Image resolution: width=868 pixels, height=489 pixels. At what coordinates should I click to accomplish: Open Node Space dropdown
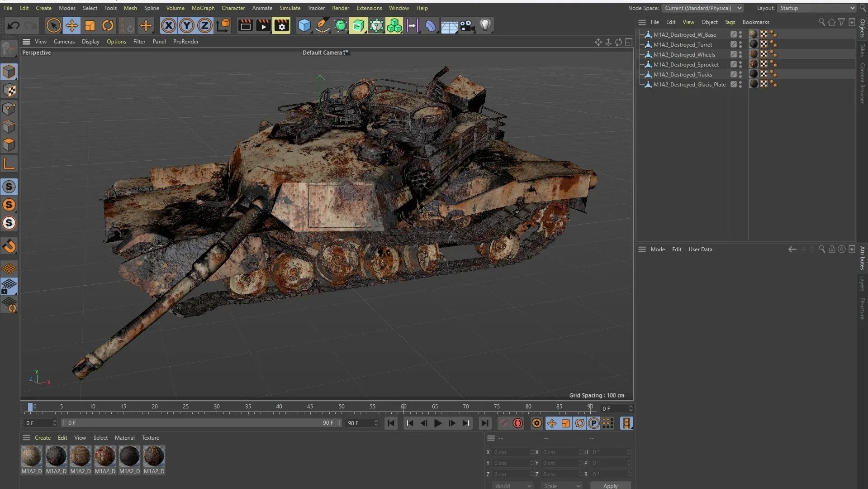click(702, 8)
